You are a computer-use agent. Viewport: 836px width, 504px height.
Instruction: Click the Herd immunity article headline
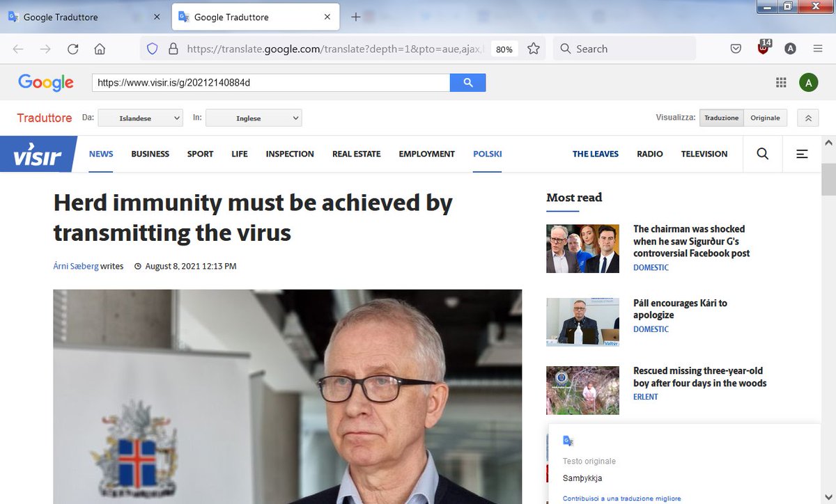click(253, 217)
